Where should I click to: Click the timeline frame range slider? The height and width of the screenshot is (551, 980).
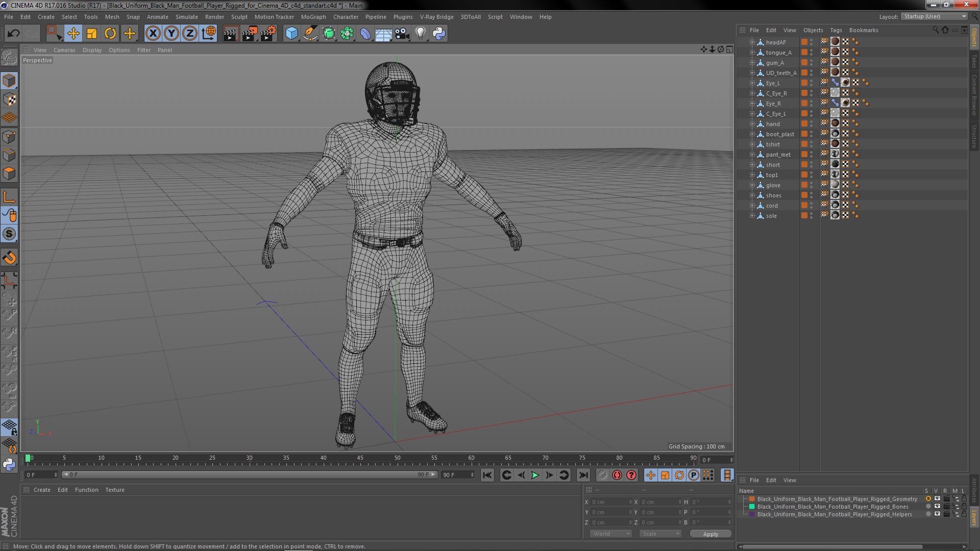250,474
